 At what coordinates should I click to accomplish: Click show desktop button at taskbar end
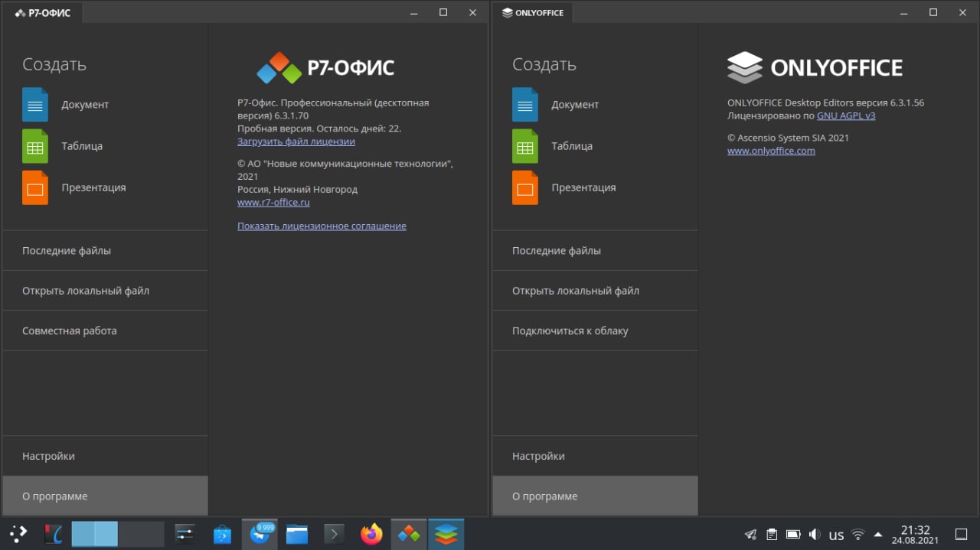[x=962, y=534]
